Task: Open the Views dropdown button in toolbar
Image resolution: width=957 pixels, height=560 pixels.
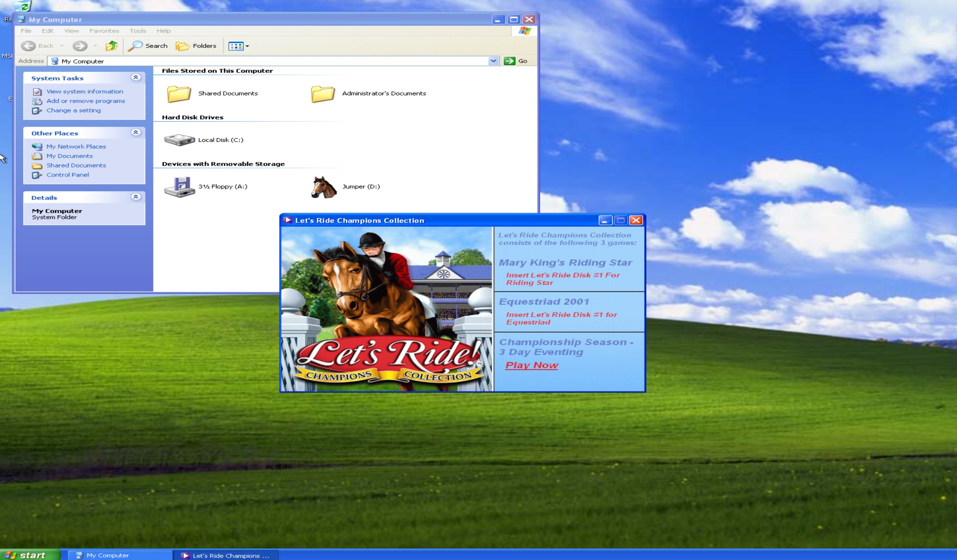Action: (x=238, y=46)
